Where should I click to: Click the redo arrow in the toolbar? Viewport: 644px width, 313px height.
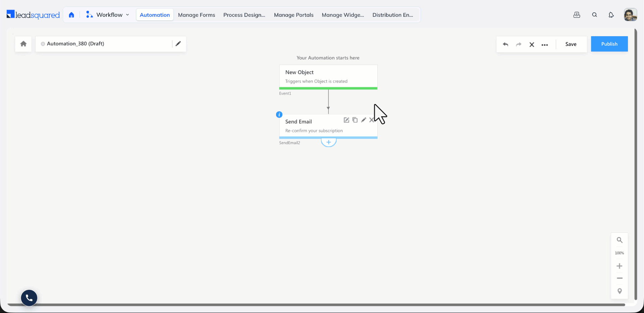pyautogui.click(x=519, y=44)
